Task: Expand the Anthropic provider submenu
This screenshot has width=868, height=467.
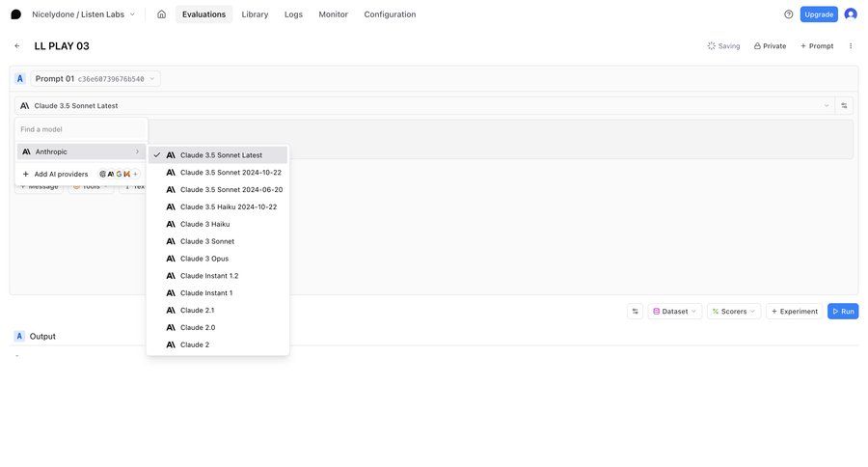Action: tap(81, 151)
